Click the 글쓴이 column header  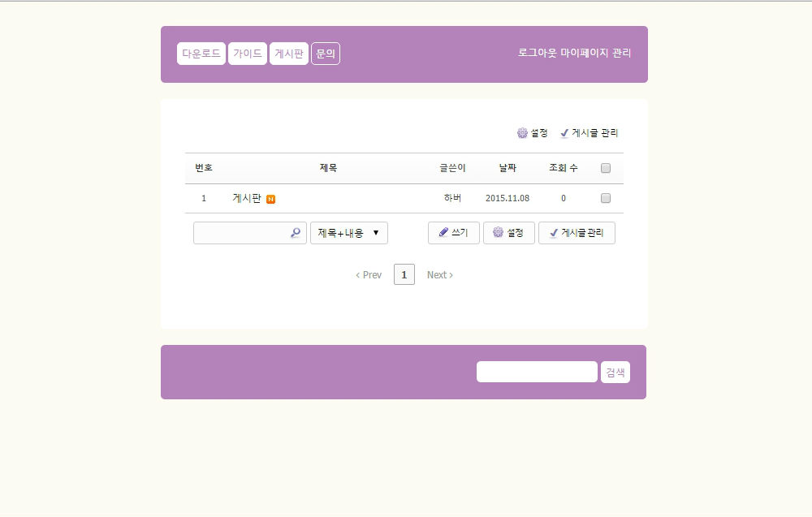pyautogui.click(x=452, y=168)
